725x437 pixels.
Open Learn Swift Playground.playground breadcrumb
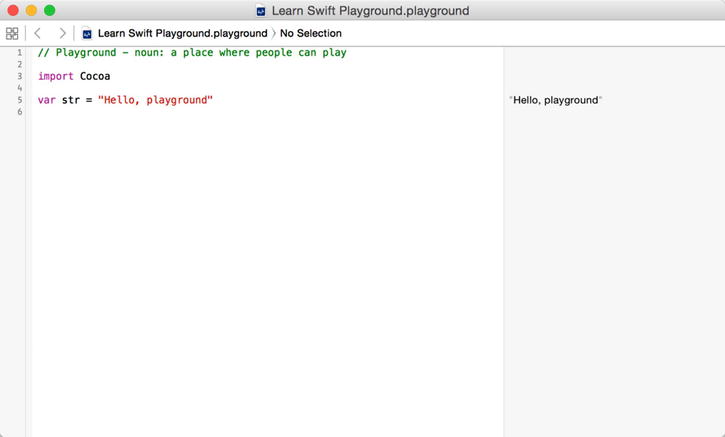point(183,33)
